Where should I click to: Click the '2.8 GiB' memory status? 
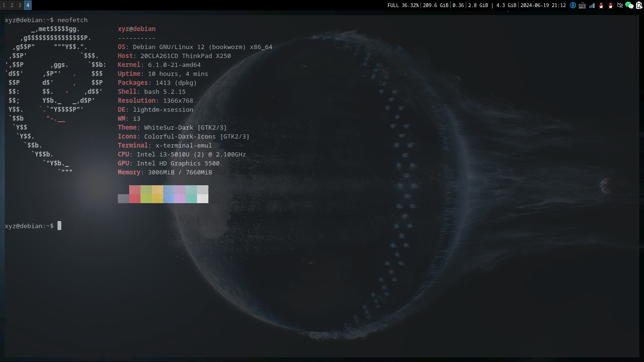478,5
